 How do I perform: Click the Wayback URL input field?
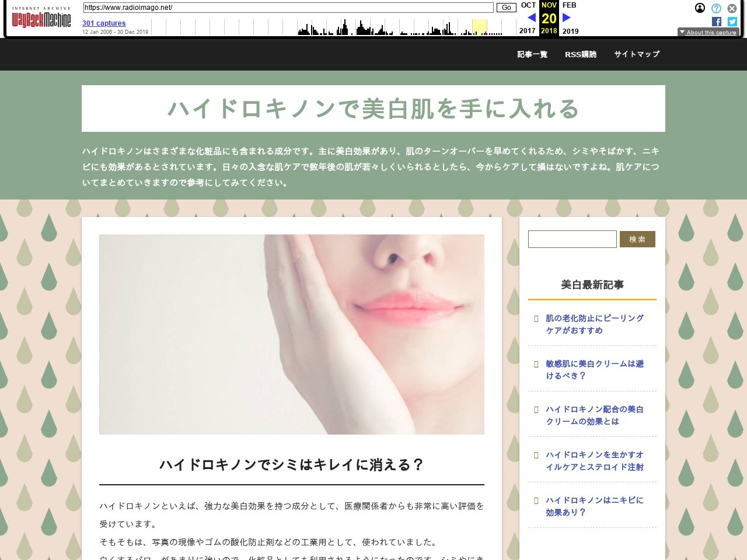coord(288,8)
